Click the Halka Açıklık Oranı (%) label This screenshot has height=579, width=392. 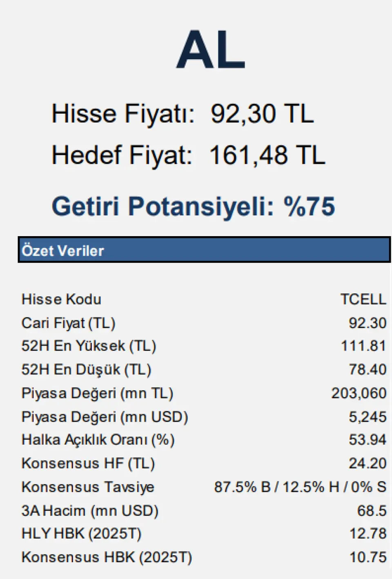tap(98, 440)
